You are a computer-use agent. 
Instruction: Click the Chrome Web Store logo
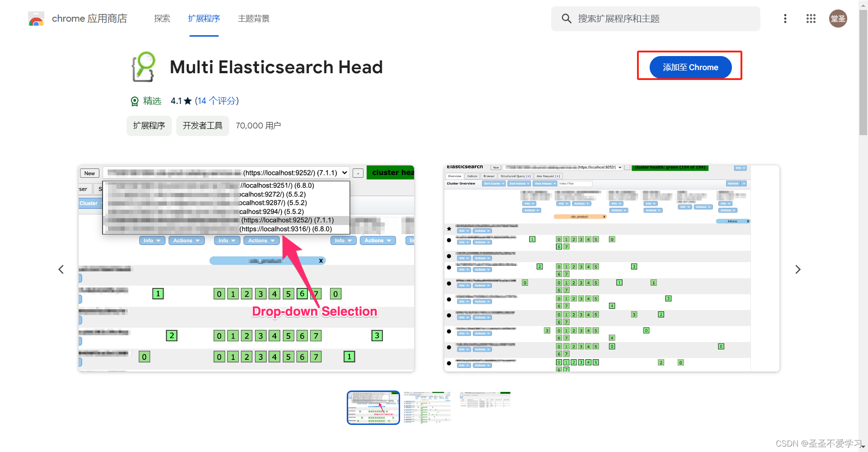point(36,19)
